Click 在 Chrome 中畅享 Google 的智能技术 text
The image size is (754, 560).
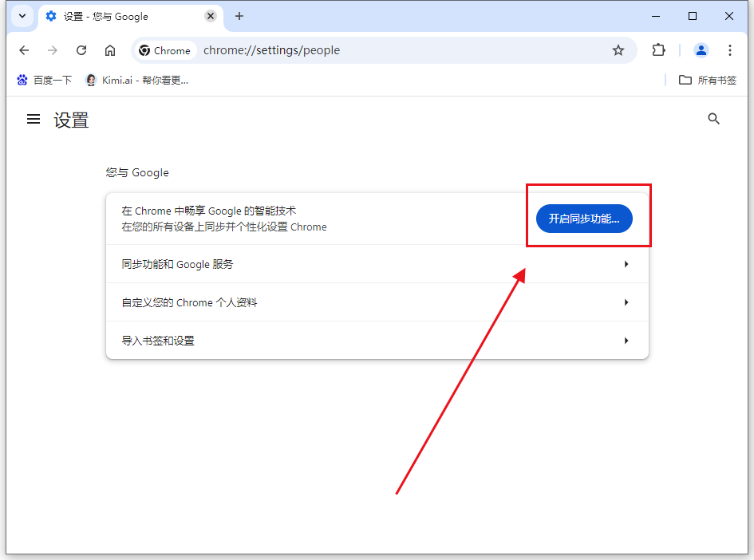pyautogui.click(x=209, y=211)
